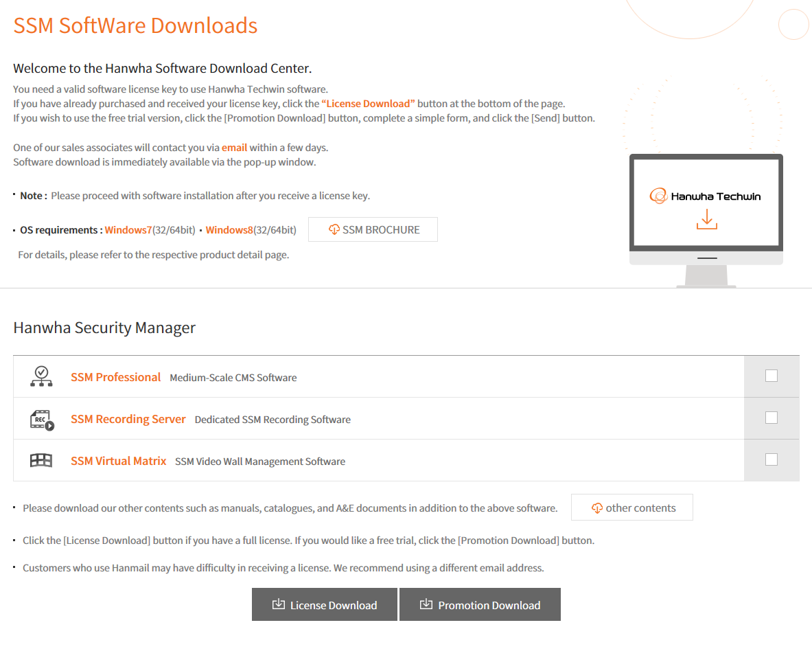Viewport: 812px width, 660px height.
Task: Click the "Welcome to the Hanwha Software Download Center" line
Action: (x=162, y=69)
